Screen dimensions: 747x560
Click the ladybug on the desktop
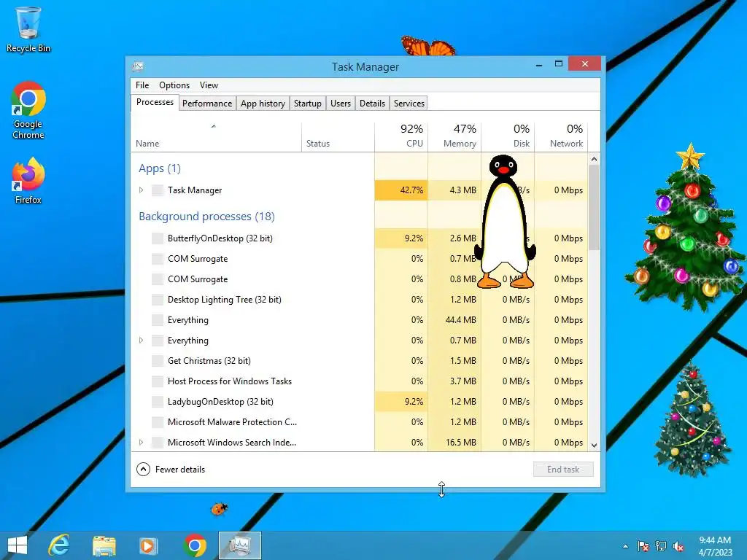(x=219, y=509)
